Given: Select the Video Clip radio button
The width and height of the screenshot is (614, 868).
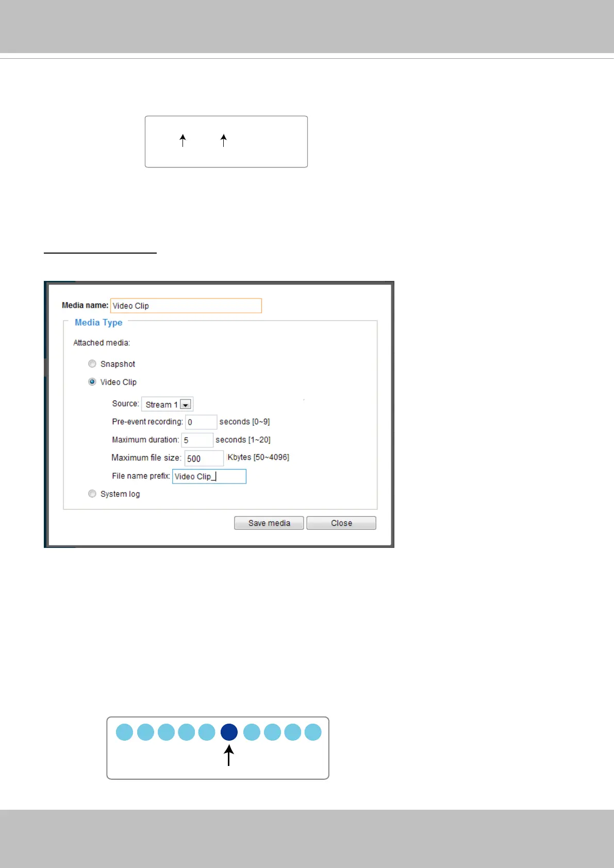Looking at the screenshot, I should pos(92,382).
